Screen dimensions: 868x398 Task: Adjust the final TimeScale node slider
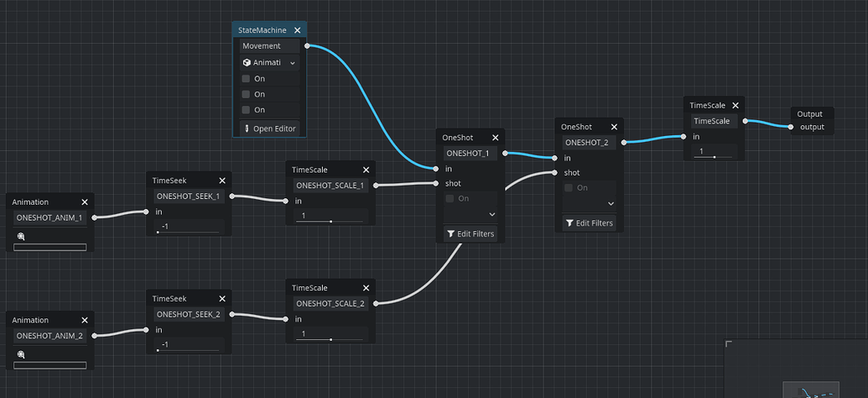pyautogui.click(x=714, y=157)
